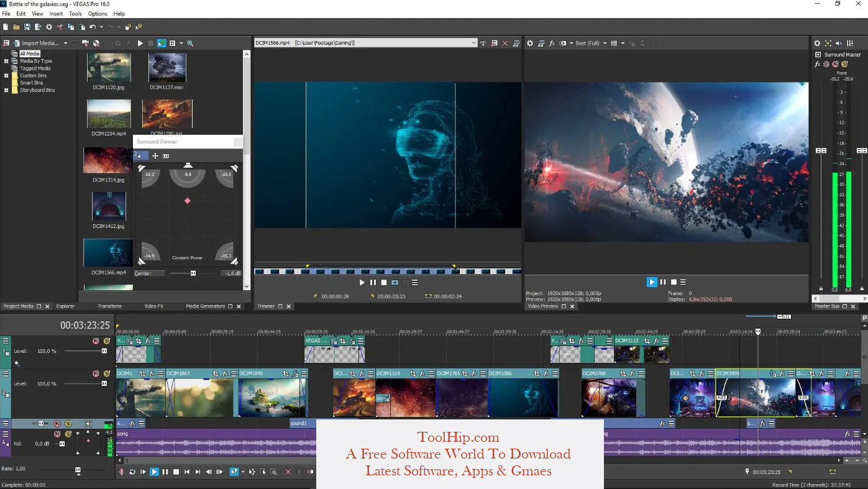
Task: Expand the Custom Bins node
Action: click(x=6, y=76)
